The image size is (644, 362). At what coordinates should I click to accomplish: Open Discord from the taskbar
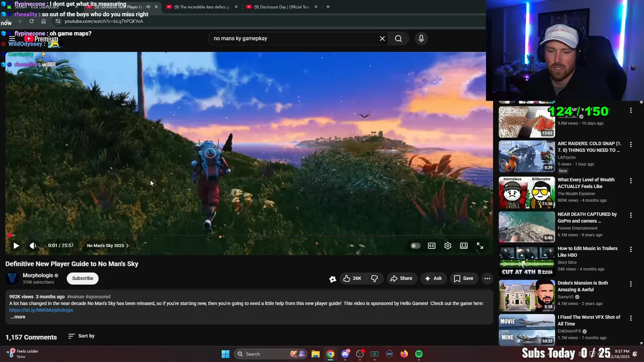point(345,354)
